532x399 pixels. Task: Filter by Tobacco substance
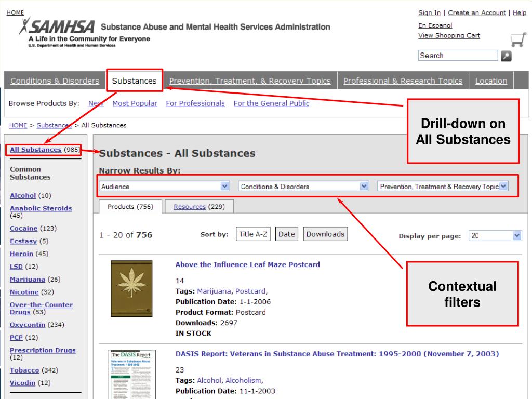24,370
